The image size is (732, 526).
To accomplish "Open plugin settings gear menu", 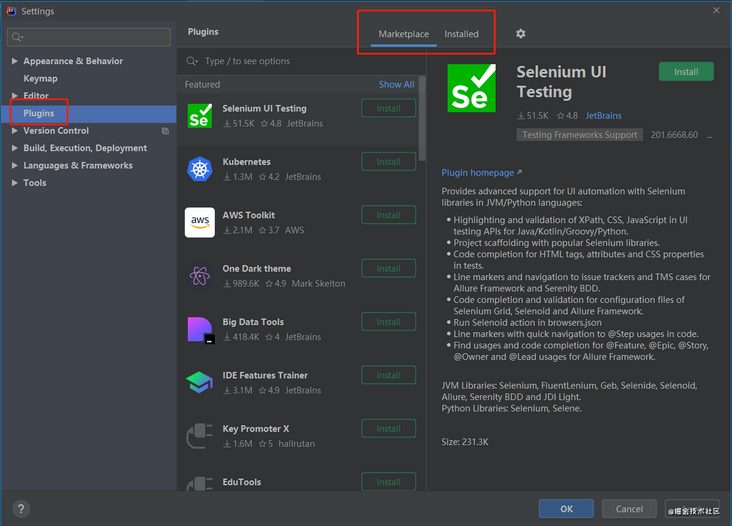I will (x=521, y=34).
